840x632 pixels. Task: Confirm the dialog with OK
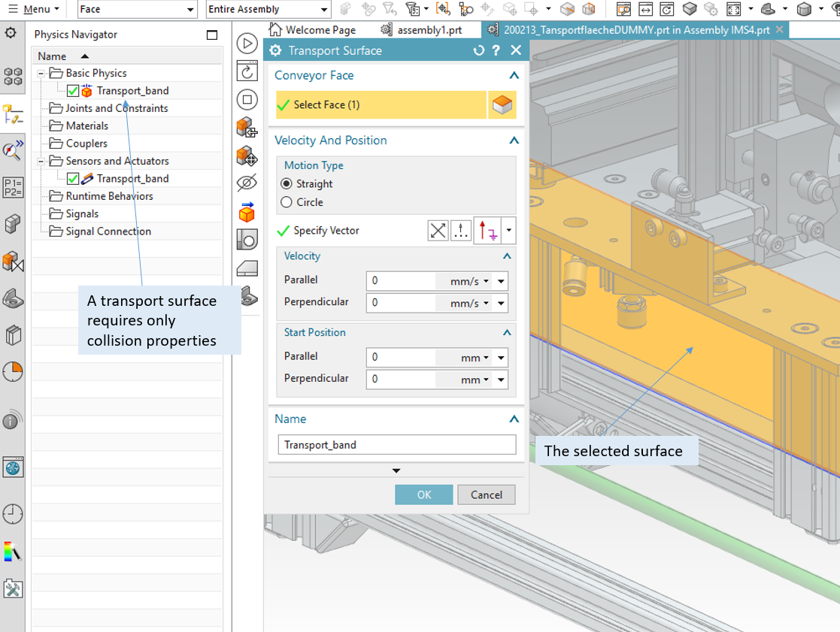click(x=423, y=494)
